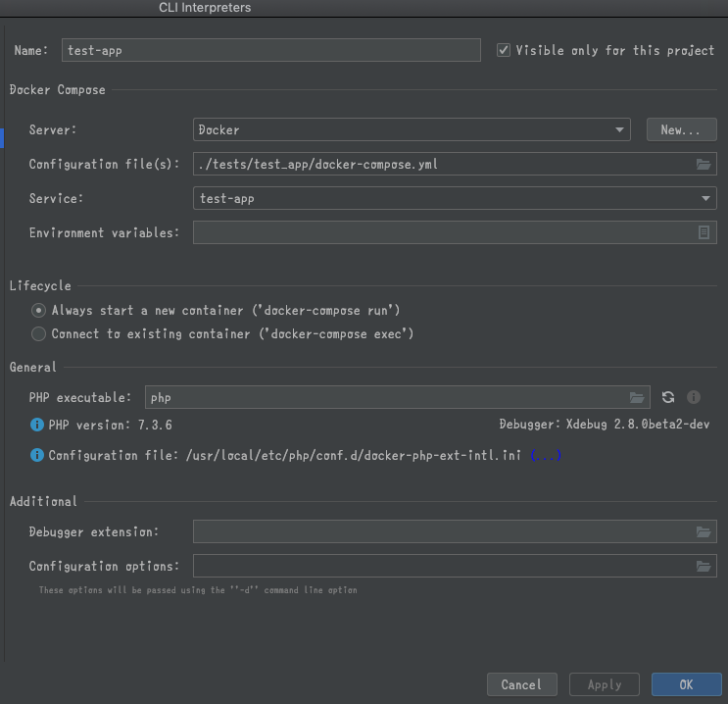Select Connect to existing container option
Screen dimensions: 728x704
[x=38, y=333]
